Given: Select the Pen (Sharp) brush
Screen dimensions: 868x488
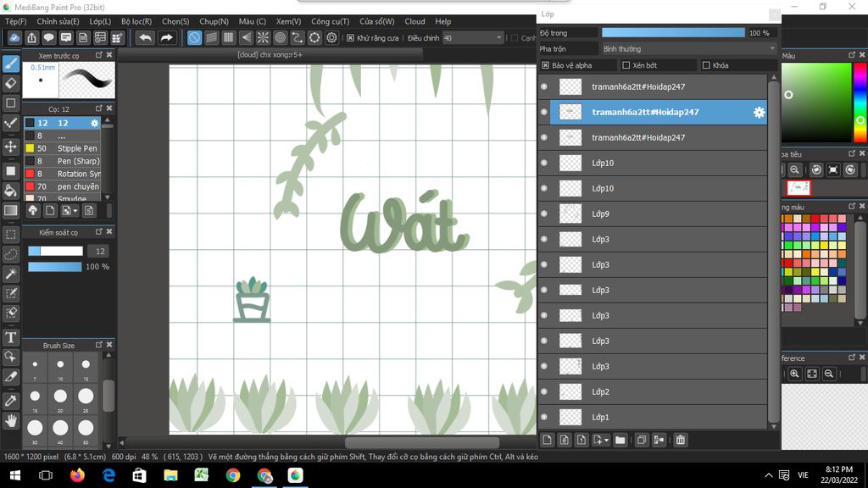Looking at the screenshot, I should point(62,161).
